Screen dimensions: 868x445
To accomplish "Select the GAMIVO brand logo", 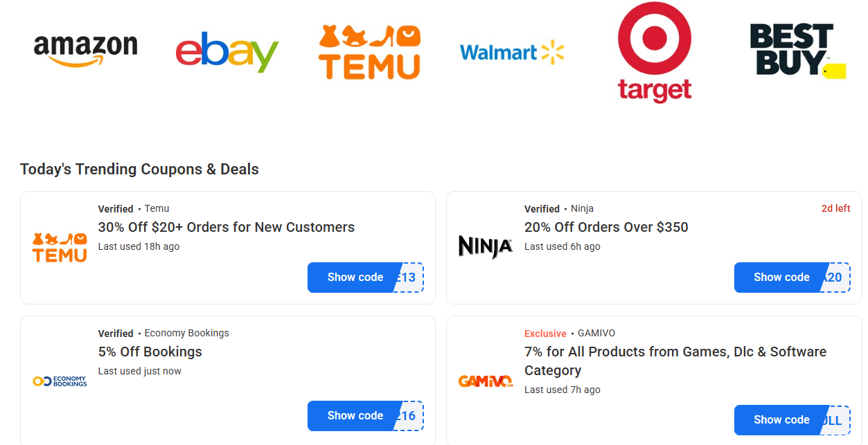I will click(486, 380).
